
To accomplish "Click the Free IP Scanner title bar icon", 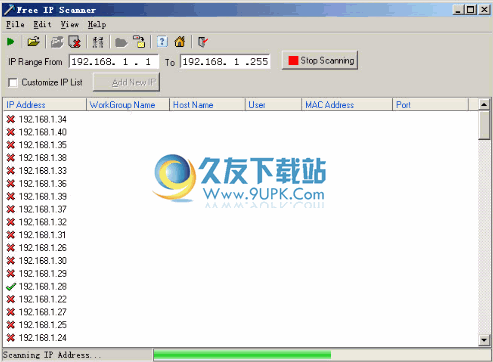I will pos(9,10).
